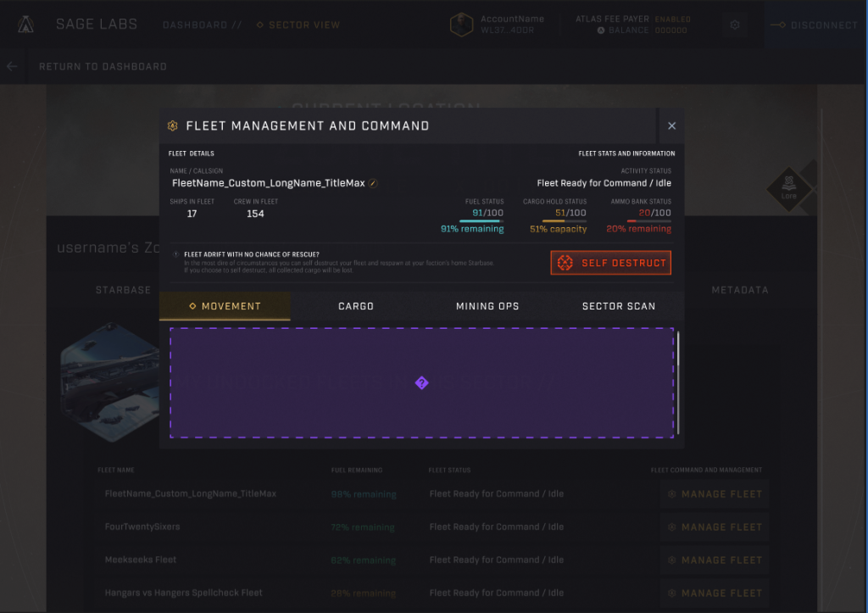Click the purple placeholder question mark icon
The image size is (868, 613).
[421, 383]
